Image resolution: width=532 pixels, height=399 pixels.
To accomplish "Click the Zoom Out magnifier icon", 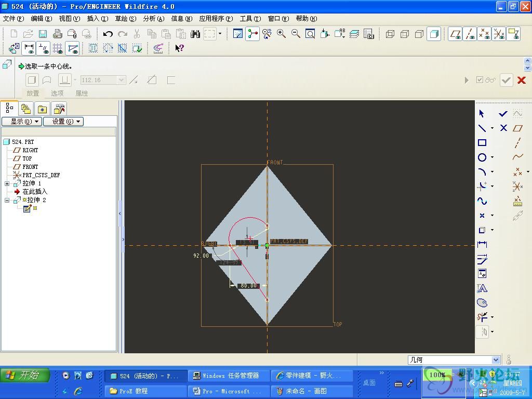I will [296, 34].
